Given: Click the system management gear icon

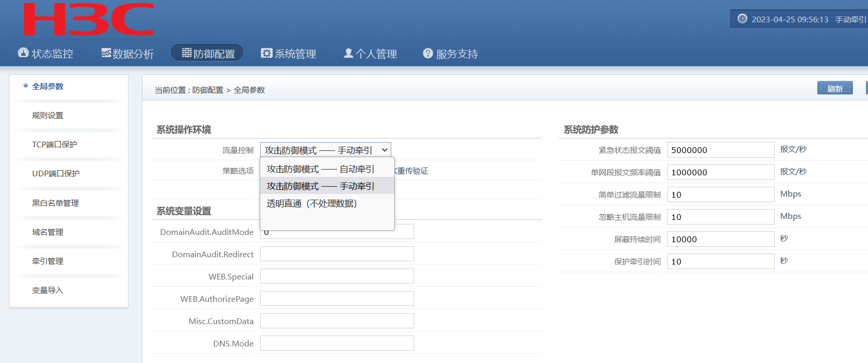Looking at the screenshot, I should 266,53.
